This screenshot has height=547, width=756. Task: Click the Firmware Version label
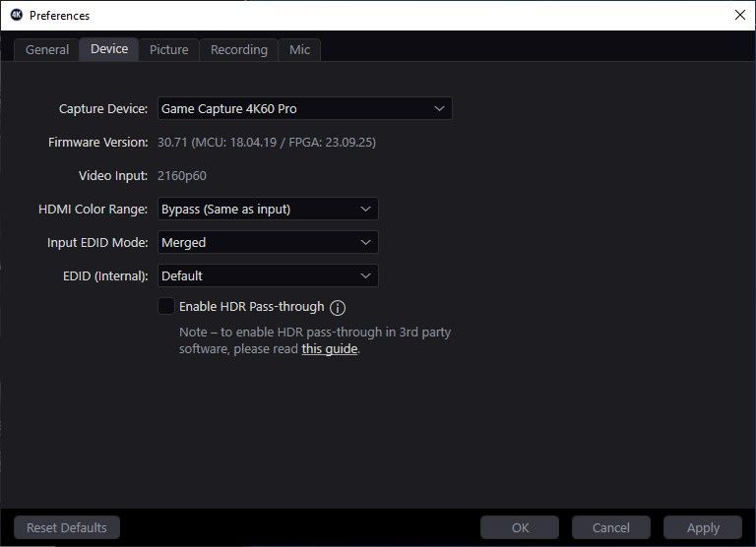point(97,143)
